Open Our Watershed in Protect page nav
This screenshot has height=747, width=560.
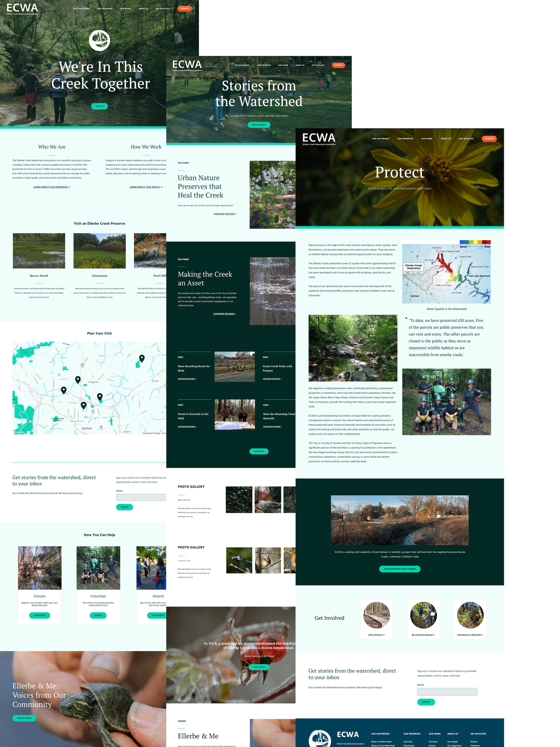pos(380,139)
